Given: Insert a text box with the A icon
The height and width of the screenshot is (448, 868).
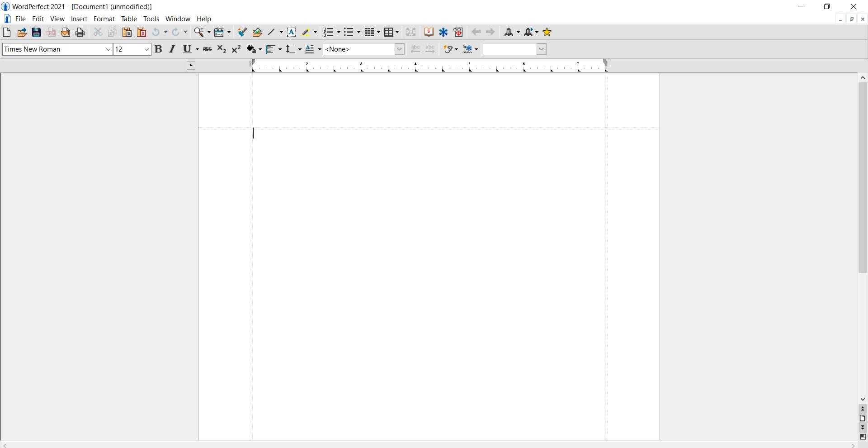Looking at the screenshot, I should [x=292, y=32].
